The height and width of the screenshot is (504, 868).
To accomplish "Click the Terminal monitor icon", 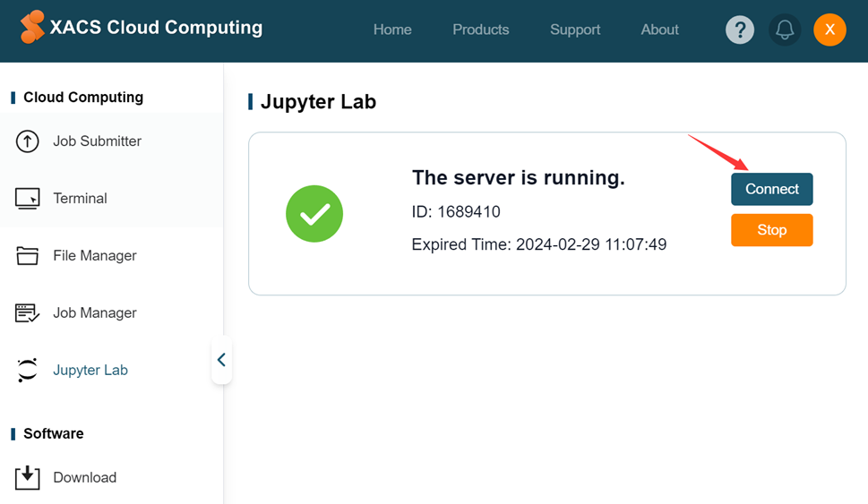I will [27, 199].
